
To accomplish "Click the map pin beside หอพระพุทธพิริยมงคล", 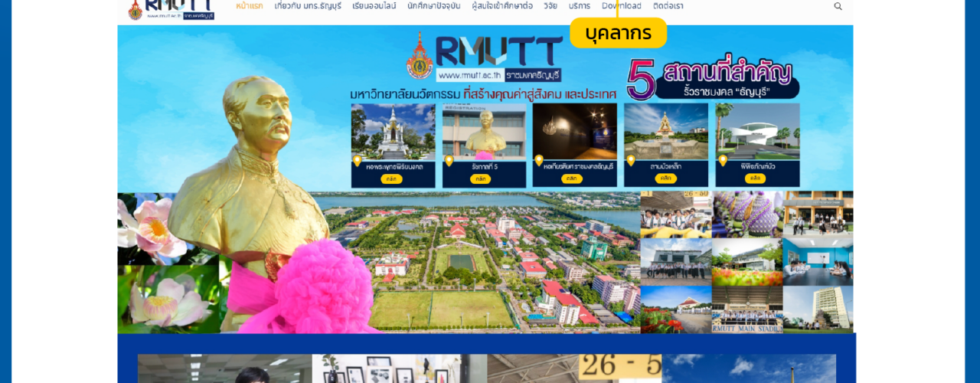I will point(357,161).
